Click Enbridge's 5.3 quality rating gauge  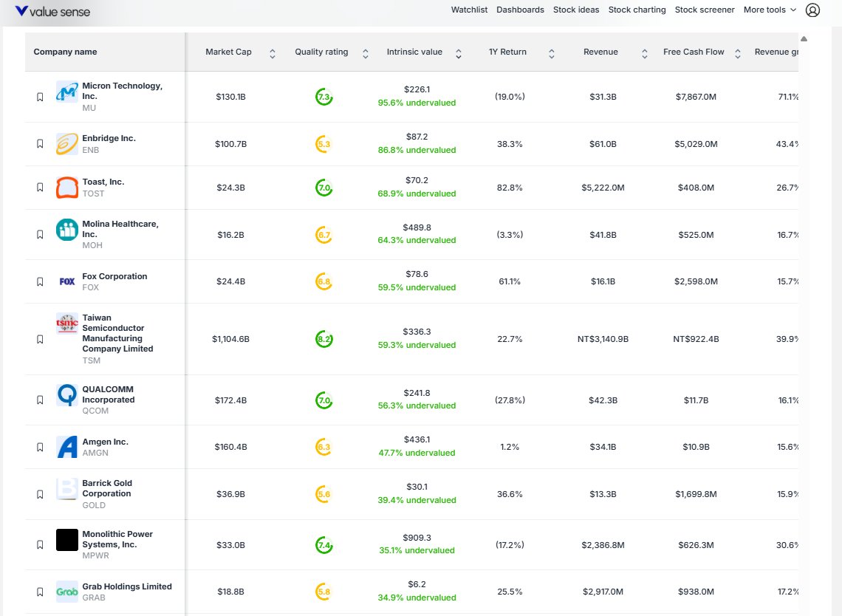pyautogui.click(x=324, y=144)
